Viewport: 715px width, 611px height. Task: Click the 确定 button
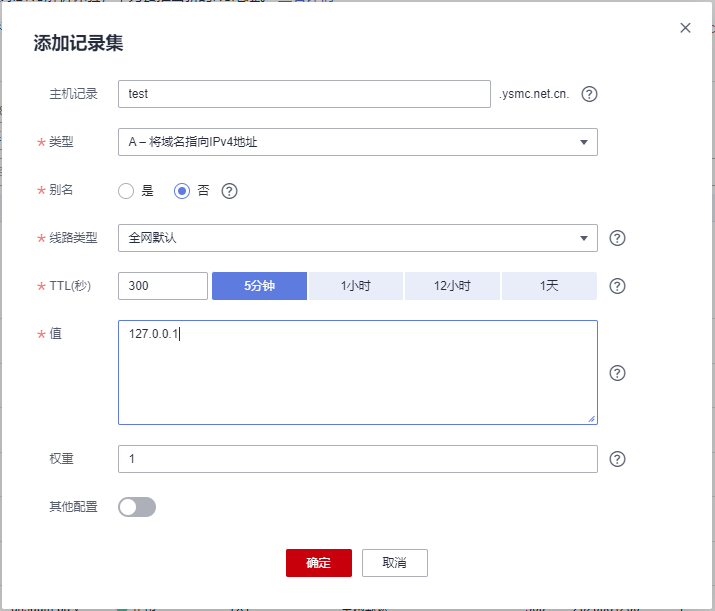[318, 563]
